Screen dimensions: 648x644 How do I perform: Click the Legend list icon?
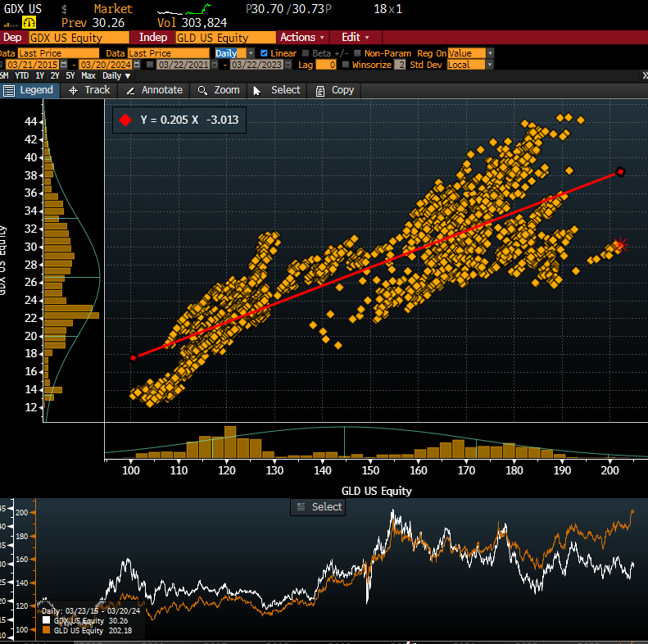point(9,90)
